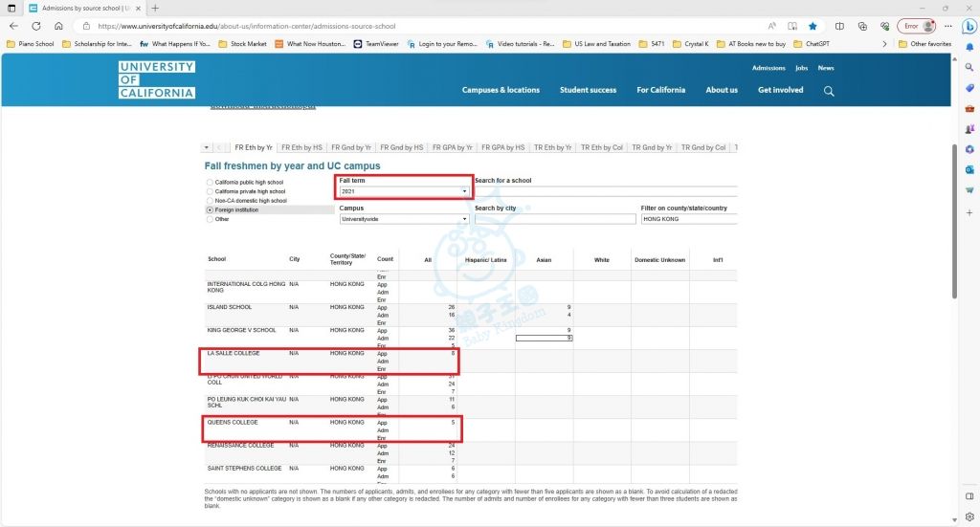This screenshot has height=527, width=980.
Task: Open games chess icon in sidebar
Action: 969,129
